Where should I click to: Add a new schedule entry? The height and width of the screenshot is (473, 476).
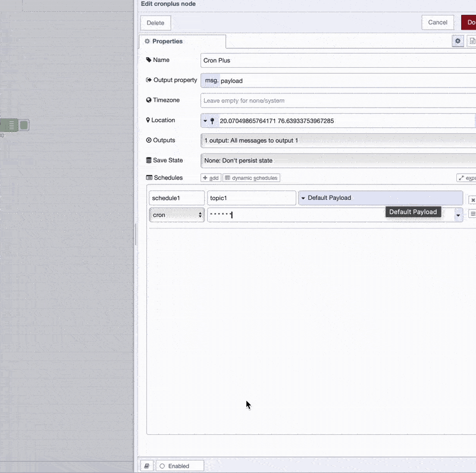pyautogui.click(x=210, y=177)
